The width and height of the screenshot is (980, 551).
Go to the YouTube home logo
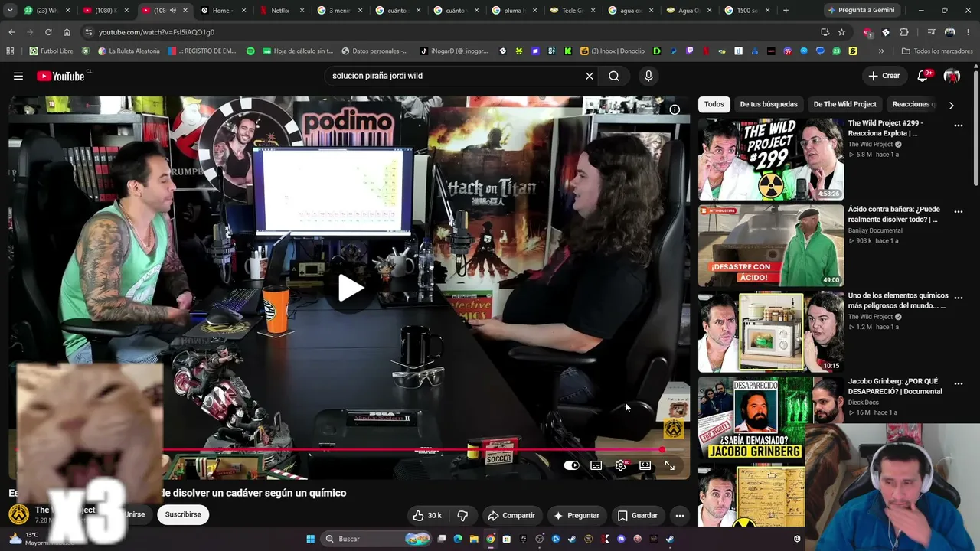tap(60, 76)
